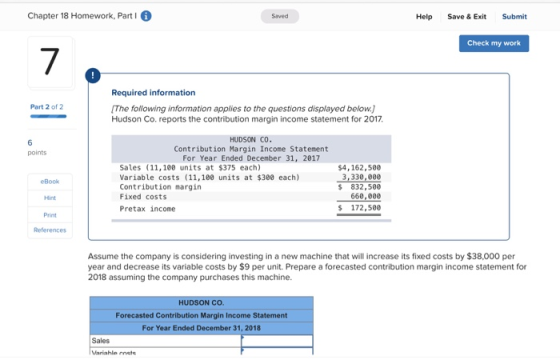Open the References link

50,230
